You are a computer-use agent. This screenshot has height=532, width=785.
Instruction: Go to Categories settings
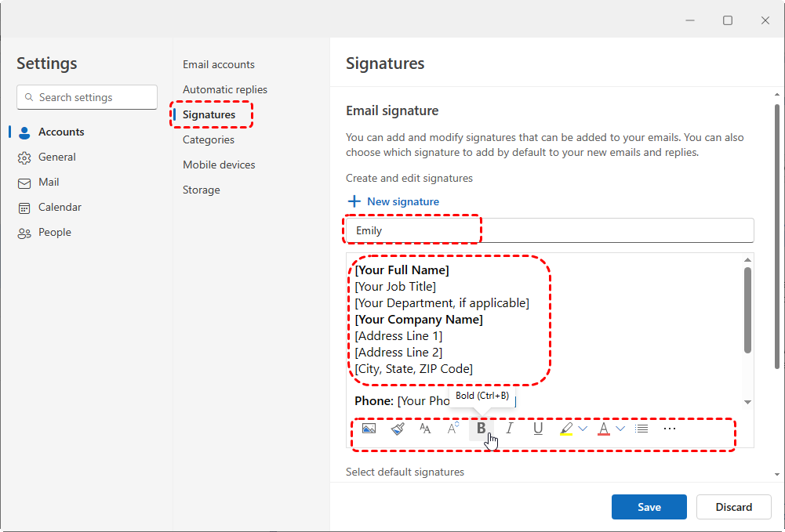[209, 139]
